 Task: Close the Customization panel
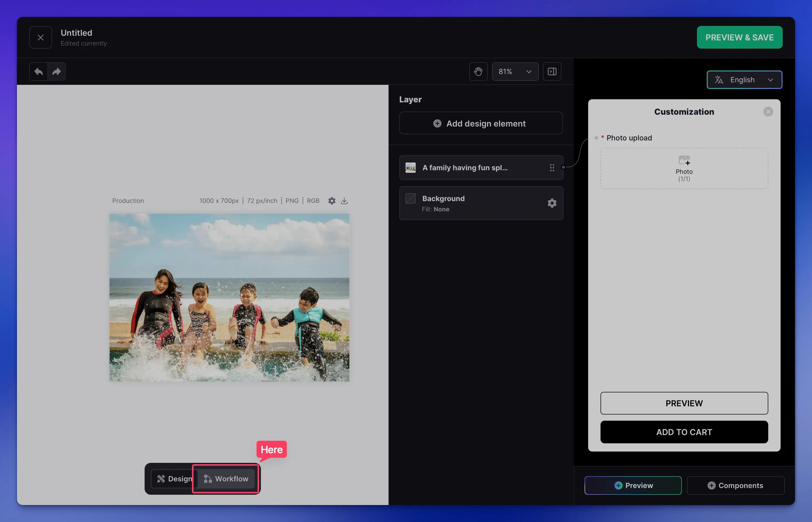(768, 112)
